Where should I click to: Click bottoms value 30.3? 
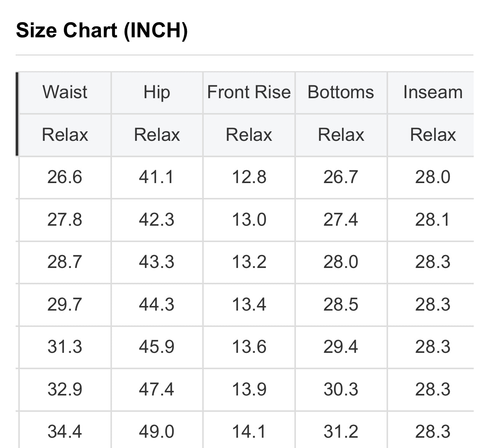click(341, 389)
